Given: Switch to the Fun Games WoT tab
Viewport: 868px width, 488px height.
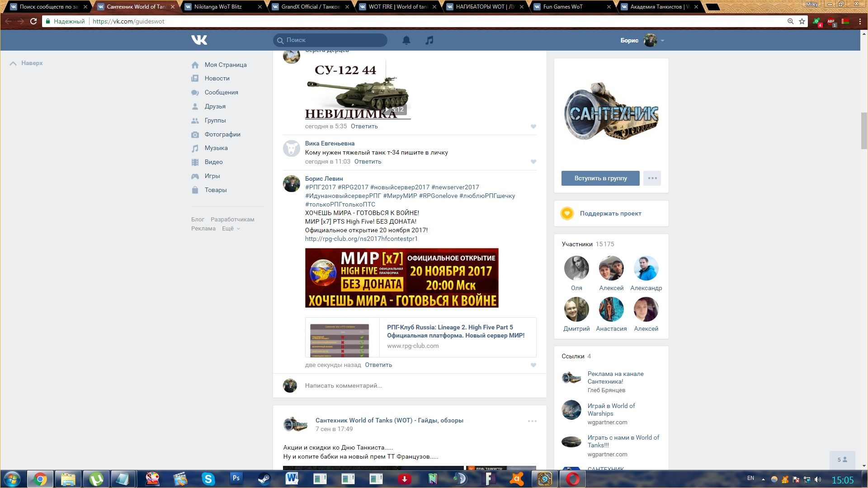Looking at the screenshot, I should click(563, 7).
